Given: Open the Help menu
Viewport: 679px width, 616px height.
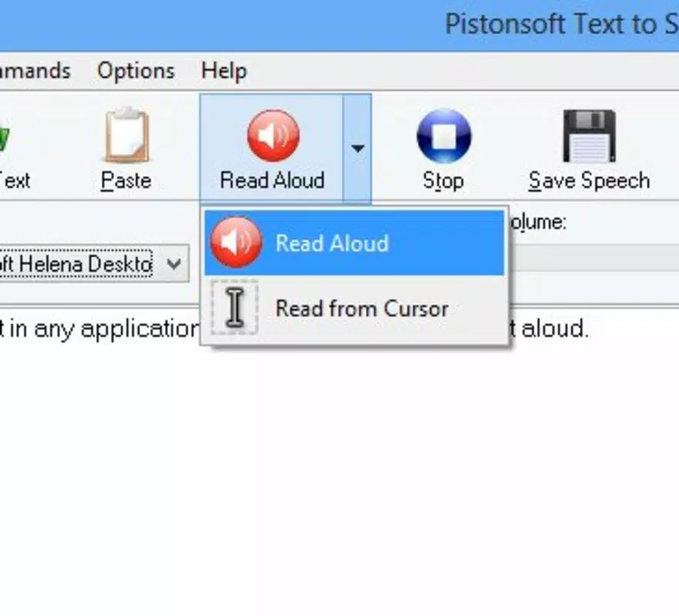Looking at the screenshot, I should coord(224,71).
